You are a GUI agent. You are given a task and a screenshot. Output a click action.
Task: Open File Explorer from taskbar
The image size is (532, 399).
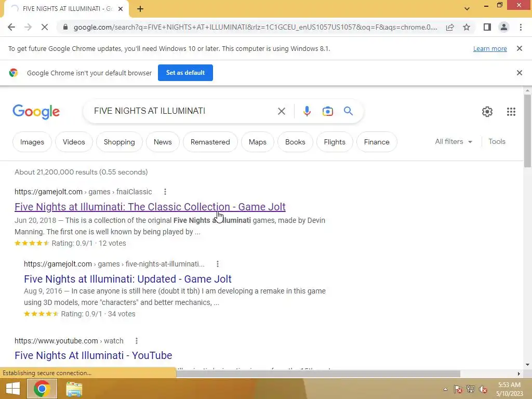pyautogui.click(x=74, y=389)
